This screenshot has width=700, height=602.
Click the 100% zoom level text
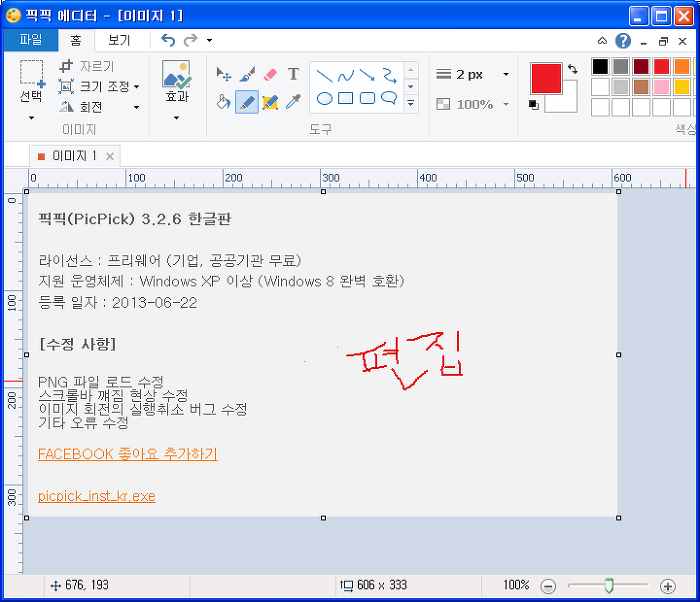[517, 585]
